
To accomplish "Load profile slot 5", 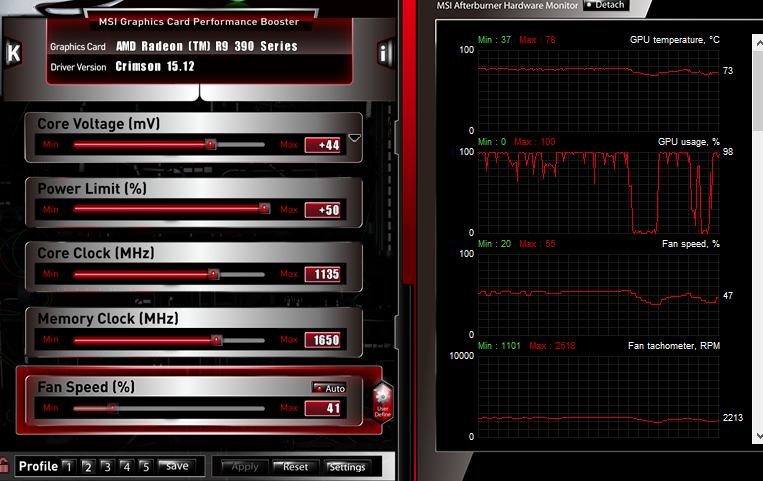I will (x=145, y=467).
